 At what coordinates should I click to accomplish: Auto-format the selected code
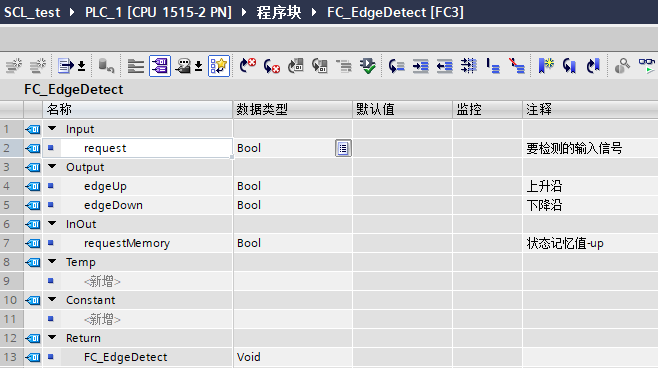pos(468,66)
